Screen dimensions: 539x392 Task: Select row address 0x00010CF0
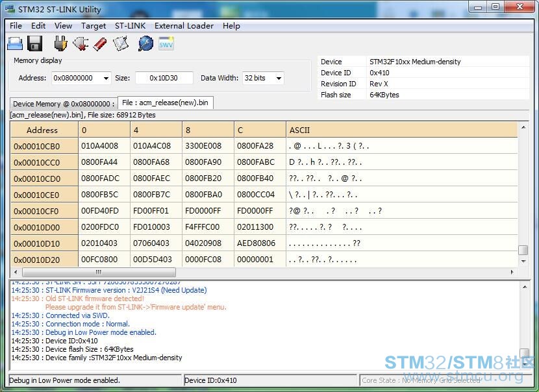44,211
